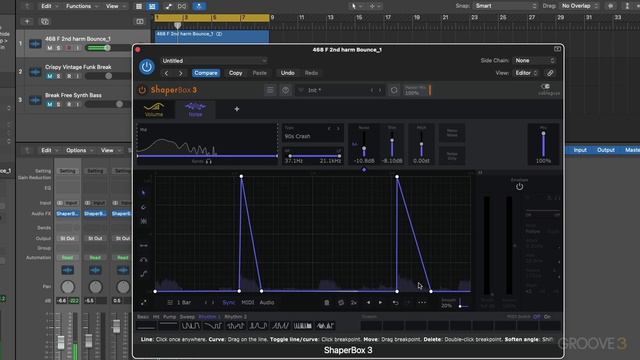Select next noise type after 90s Crash
Screen dimensions: 640x360
tap(338, 128)
